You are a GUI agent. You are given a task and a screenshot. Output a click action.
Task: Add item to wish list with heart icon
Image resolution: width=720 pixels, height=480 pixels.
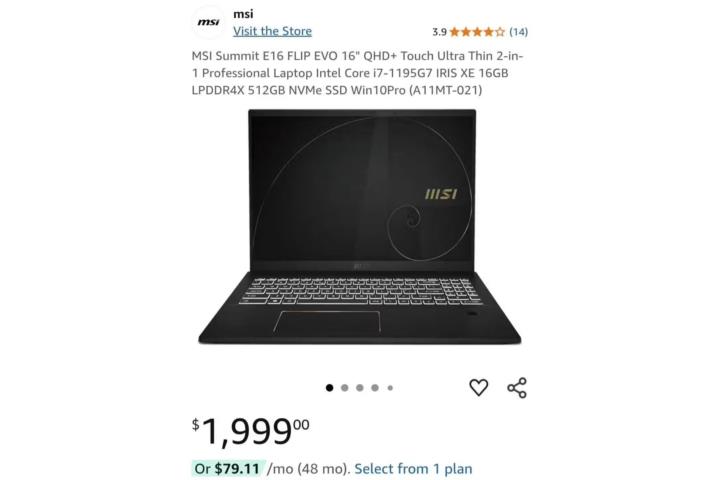point(478,388)
